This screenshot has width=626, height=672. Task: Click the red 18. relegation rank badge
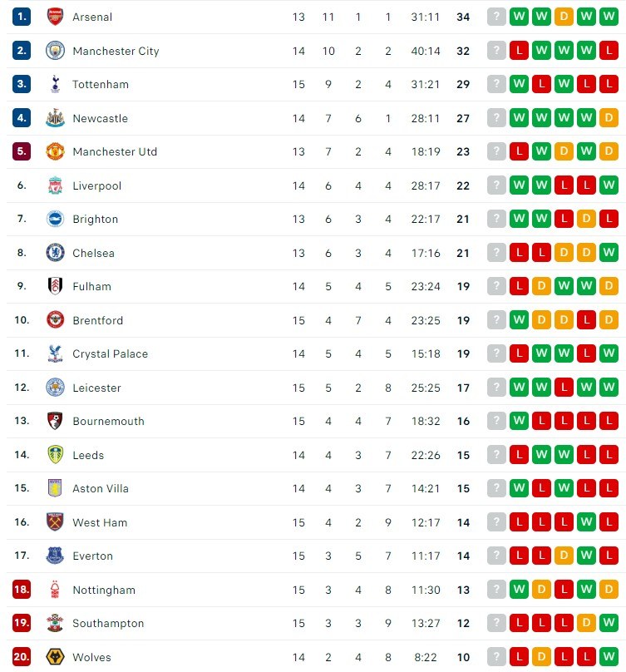pos(22,590)
